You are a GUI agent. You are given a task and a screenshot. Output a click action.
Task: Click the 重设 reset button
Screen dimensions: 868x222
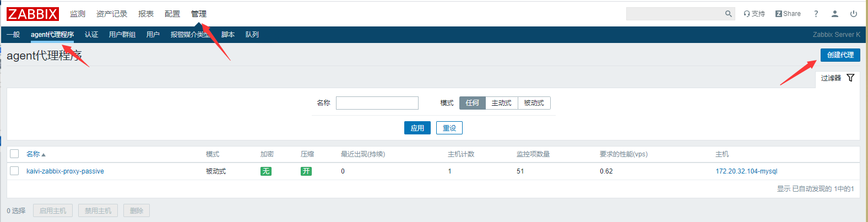click(449, 128)
